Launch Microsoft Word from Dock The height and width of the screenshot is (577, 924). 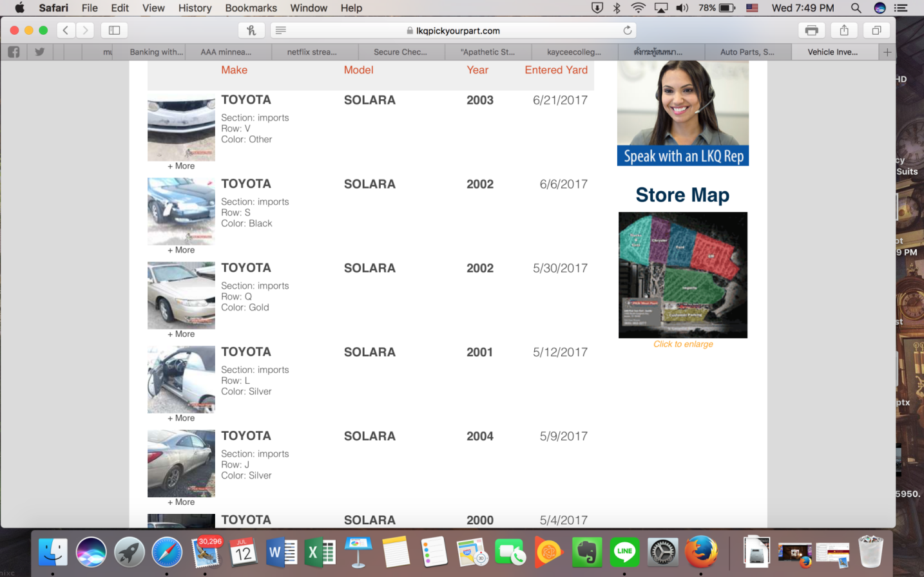click(x=282, y=552)
